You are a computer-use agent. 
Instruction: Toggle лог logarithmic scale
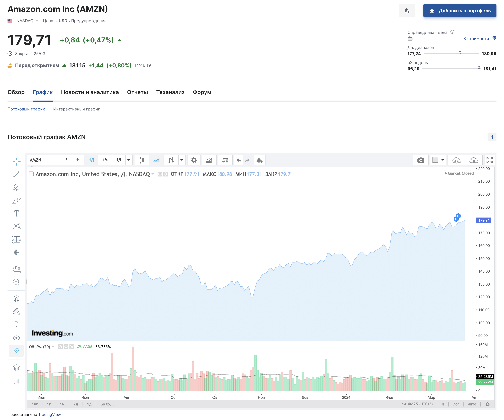click(456, 404)
